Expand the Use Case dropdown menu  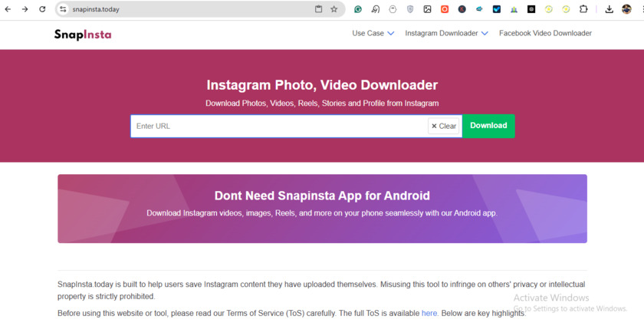[373, 33]
